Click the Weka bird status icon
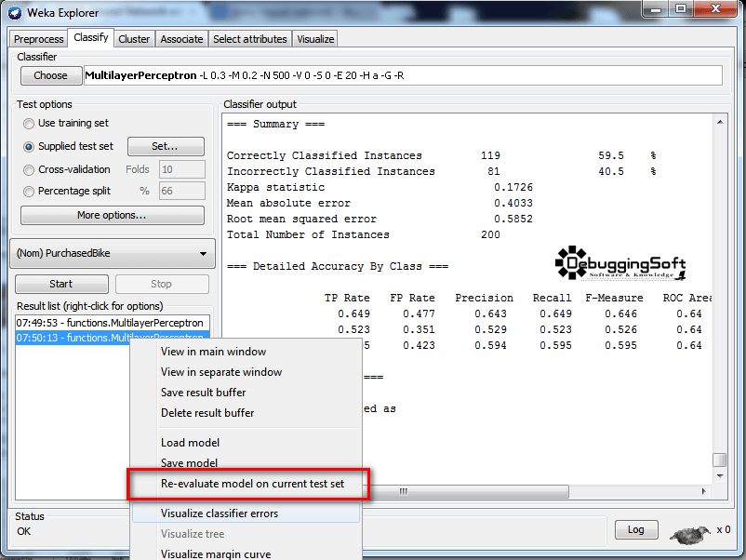Screen dimensions: 746x560 (x=690, y=534)
